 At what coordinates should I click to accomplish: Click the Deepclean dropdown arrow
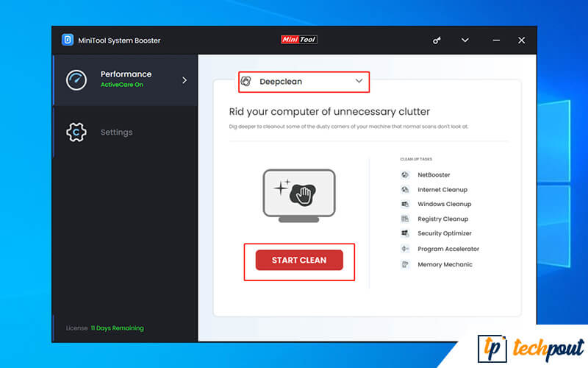[359, 81]
